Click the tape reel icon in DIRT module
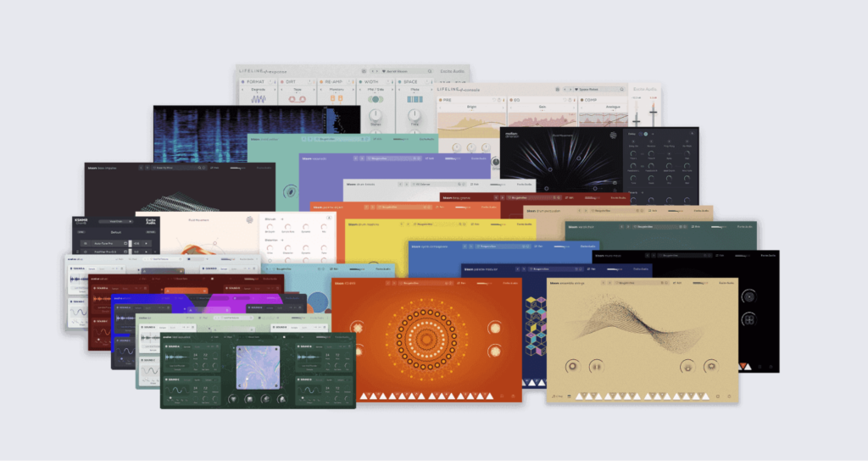 click(298, 99)
